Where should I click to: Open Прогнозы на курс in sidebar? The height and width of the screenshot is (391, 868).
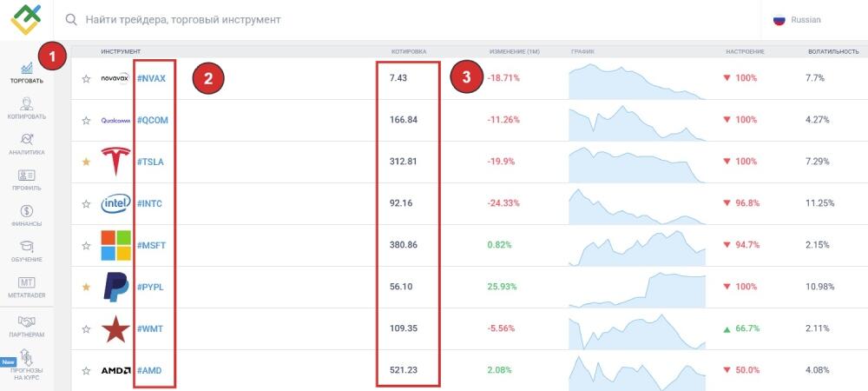(x=27, y=365)
